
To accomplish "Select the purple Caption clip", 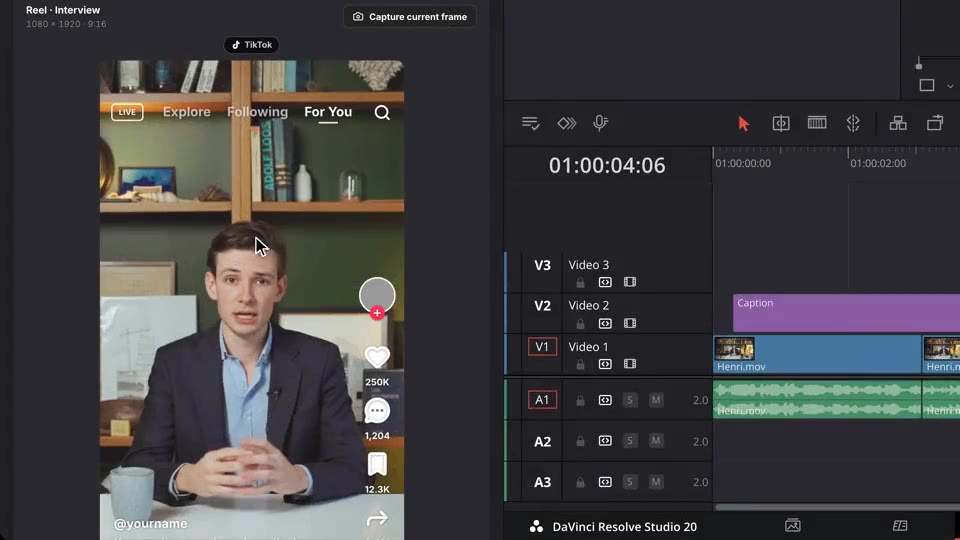I will [846, 313].
